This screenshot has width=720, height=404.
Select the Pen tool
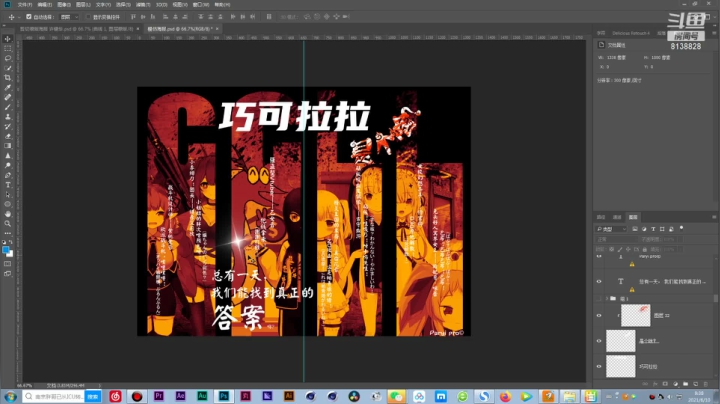pyautogui.click(x=8, y=175)
